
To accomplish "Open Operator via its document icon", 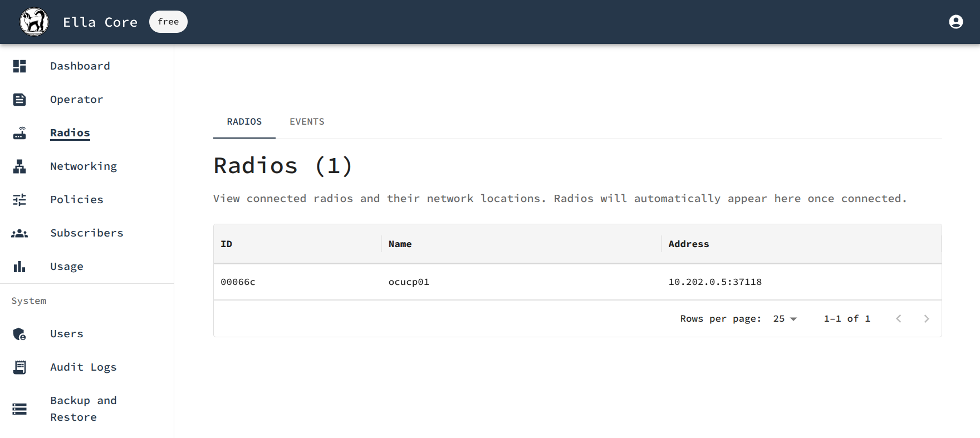I will point(19,100).
